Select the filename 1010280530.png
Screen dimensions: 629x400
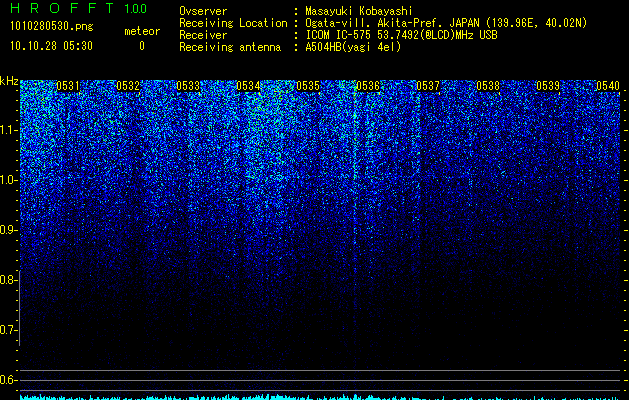click(52, 26)
